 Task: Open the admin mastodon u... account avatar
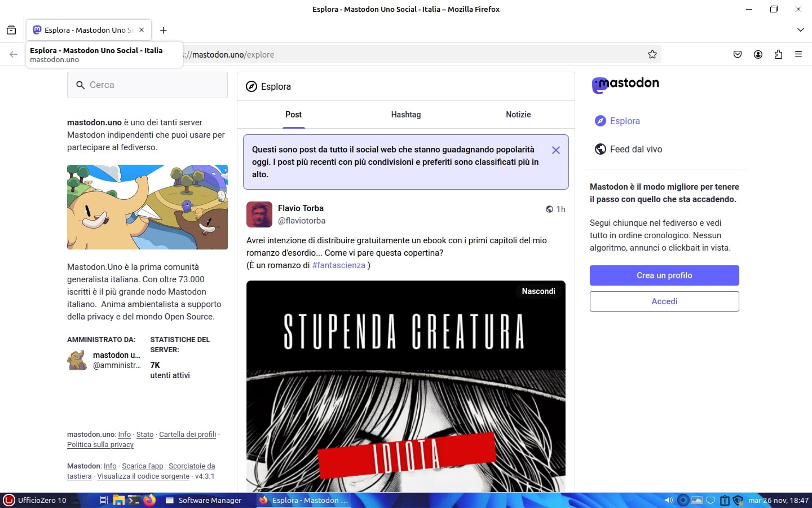pyautogui.click(x=77, y=360)
